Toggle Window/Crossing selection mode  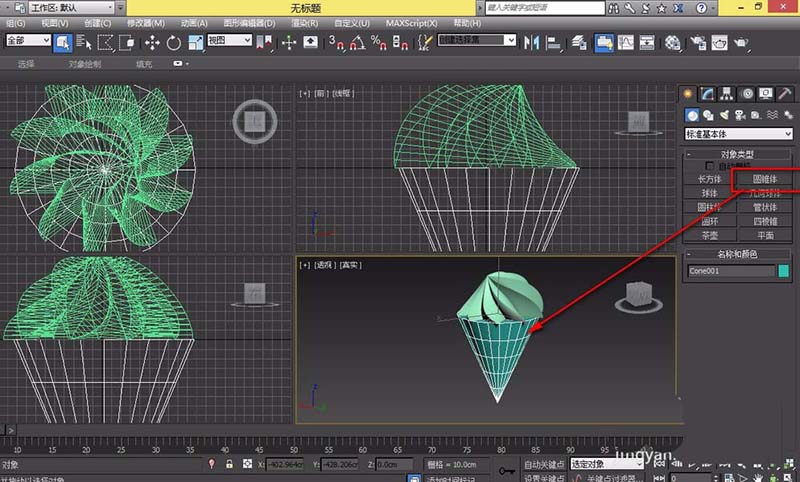tap(126, 42)
